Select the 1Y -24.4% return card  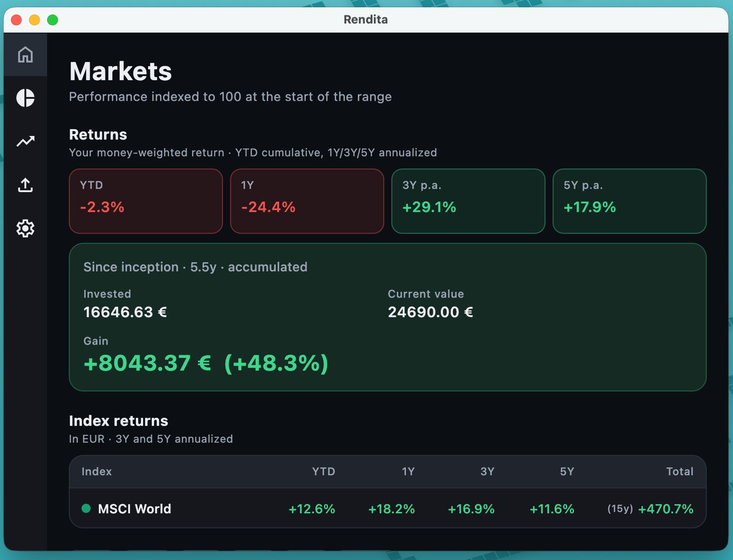coord(307,201)
